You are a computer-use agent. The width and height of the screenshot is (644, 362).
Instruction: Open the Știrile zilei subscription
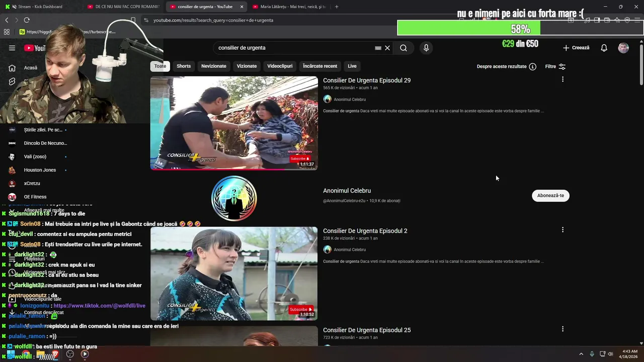(x=43, y=130)
